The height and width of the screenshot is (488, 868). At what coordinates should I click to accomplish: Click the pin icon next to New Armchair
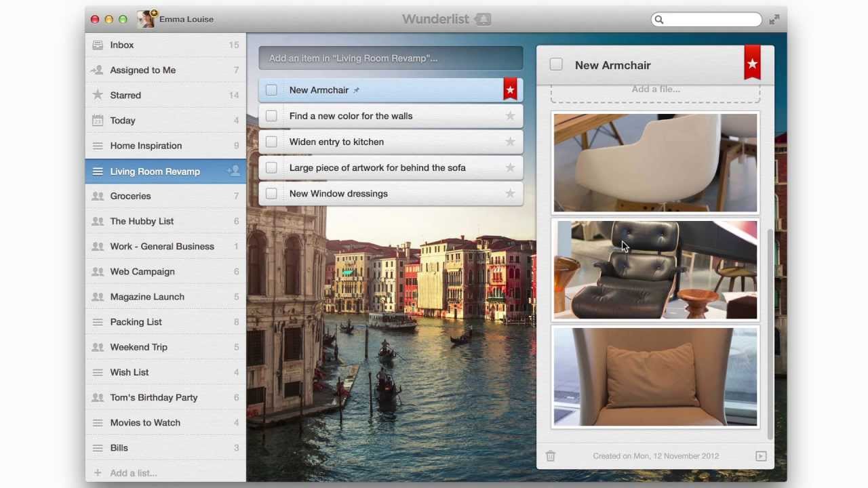[x=356, y=90]
